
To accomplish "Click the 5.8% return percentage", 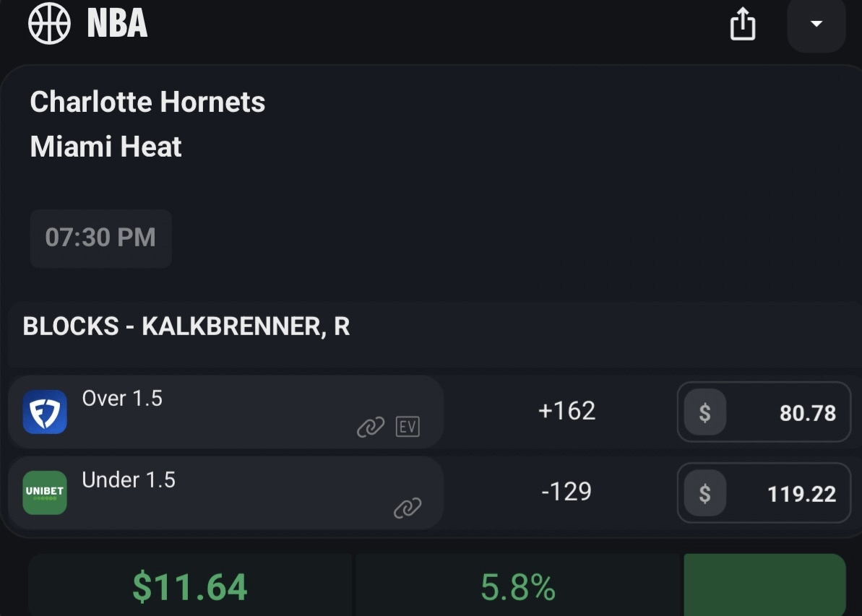I will [x=518, y=588].
